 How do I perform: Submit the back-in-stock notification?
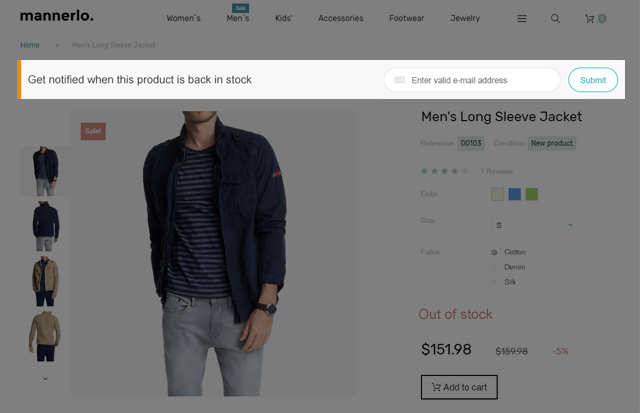point(593,80)
